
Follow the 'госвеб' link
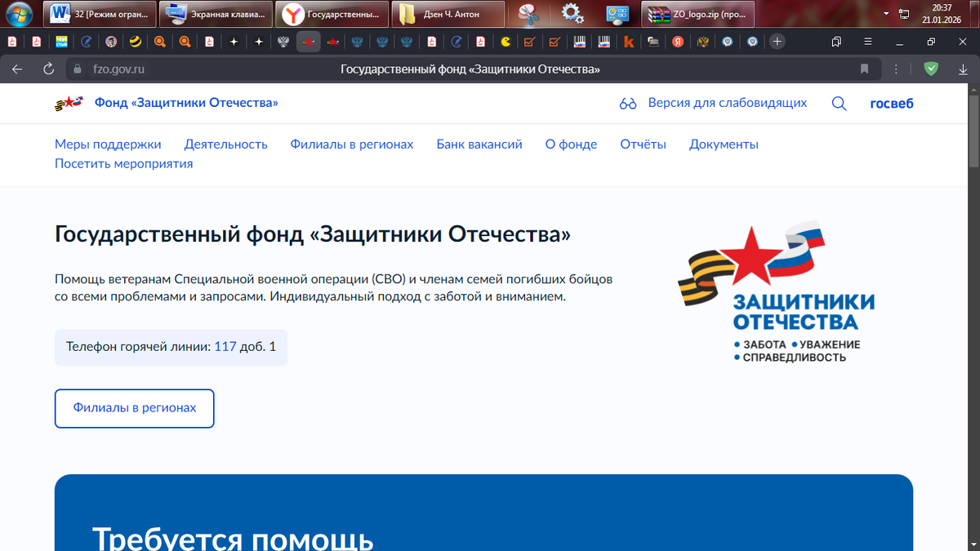892,103
